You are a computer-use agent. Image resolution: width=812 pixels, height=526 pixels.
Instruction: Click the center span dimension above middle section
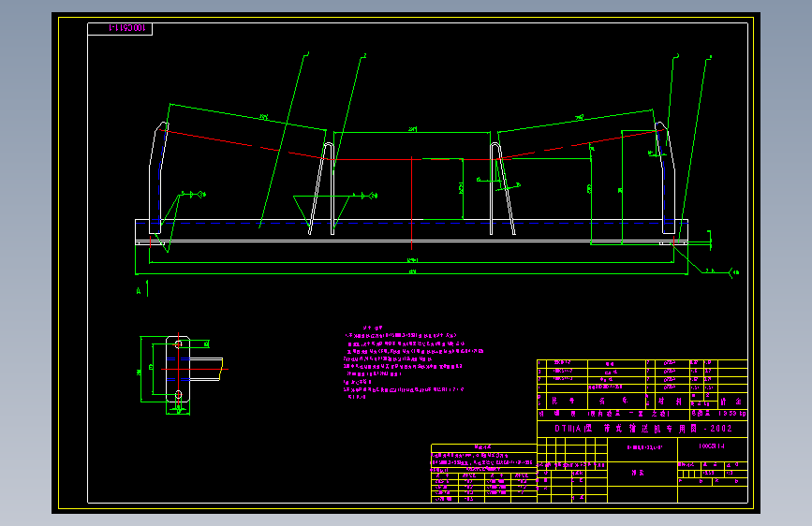tap(412, 130)
